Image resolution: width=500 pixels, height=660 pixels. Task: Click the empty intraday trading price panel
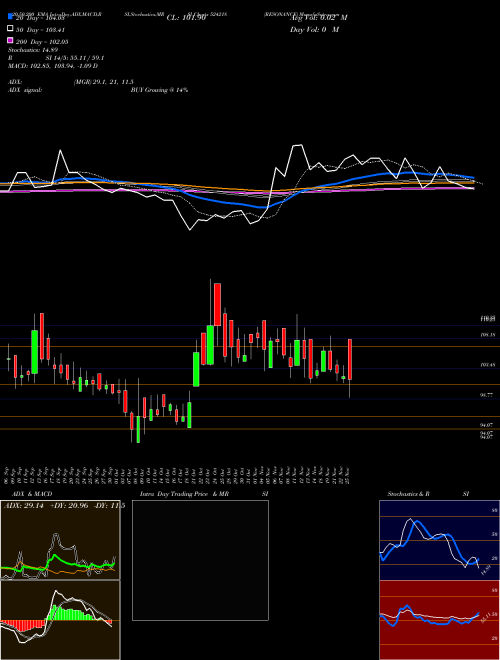click(x=200, y=560)
